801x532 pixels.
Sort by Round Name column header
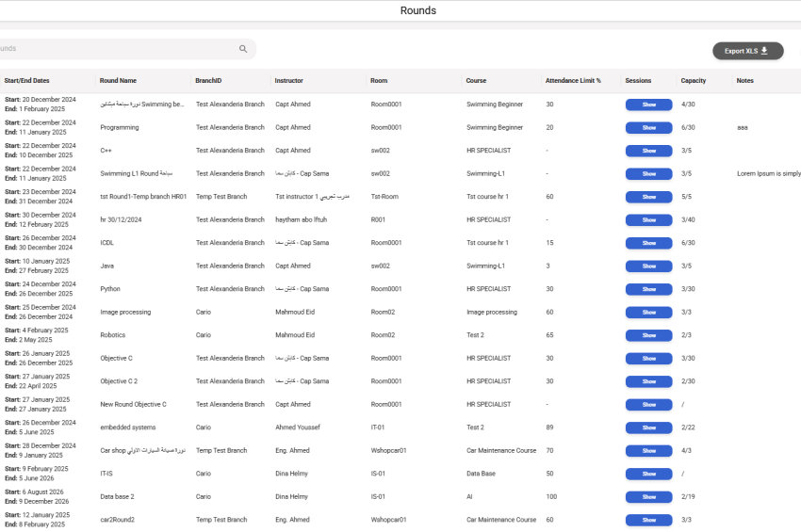[x=118, y=81]
